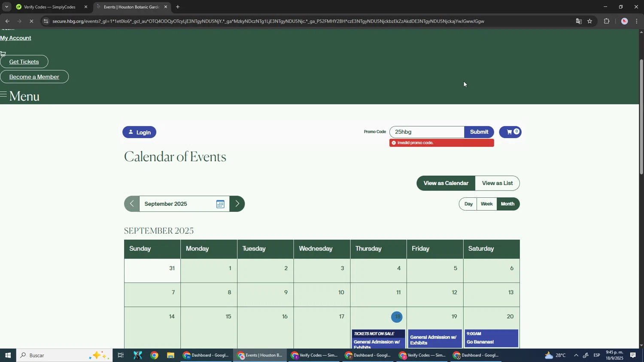
Task: Open the Go Bananas! event on Saturday 20
Action: 492,338
